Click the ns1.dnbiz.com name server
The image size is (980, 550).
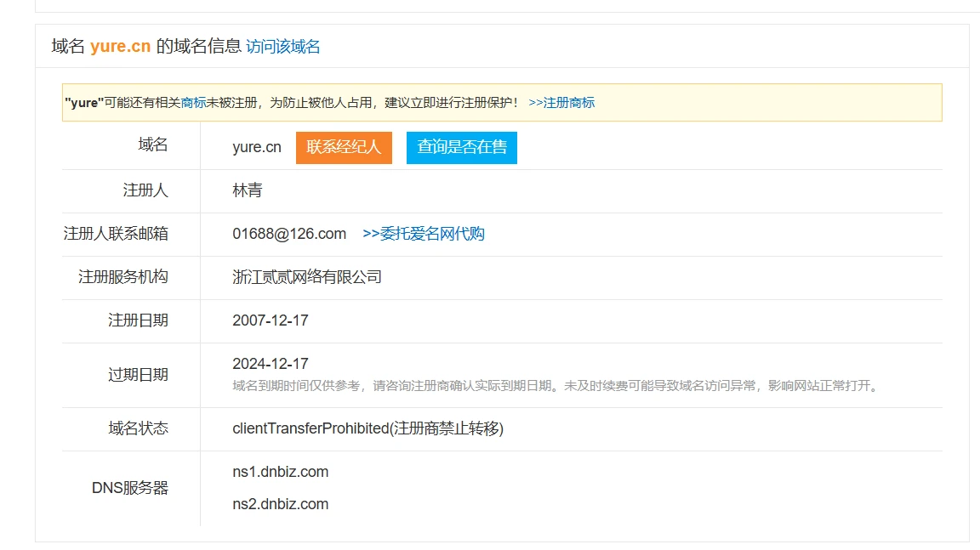pos(280,472)
